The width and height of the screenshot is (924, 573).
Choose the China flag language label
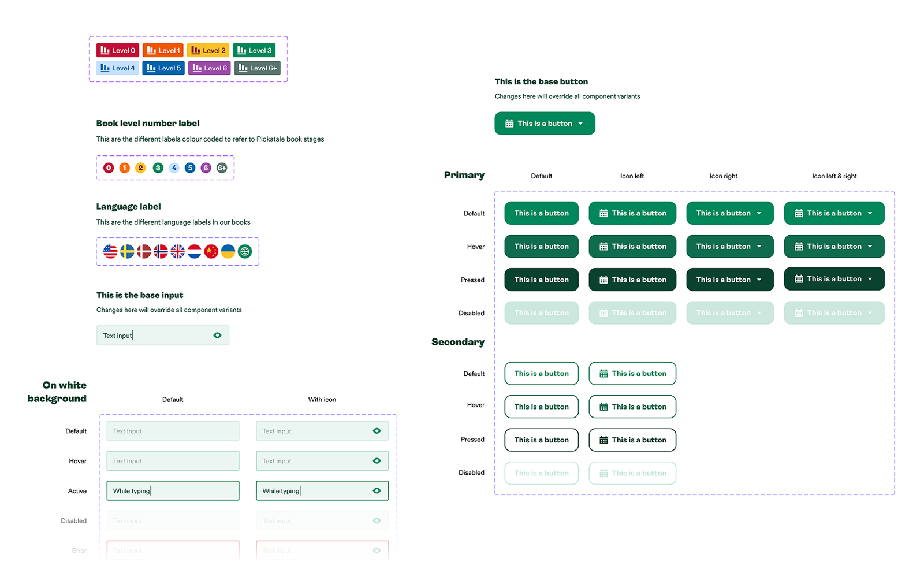[x=211, y=251]
